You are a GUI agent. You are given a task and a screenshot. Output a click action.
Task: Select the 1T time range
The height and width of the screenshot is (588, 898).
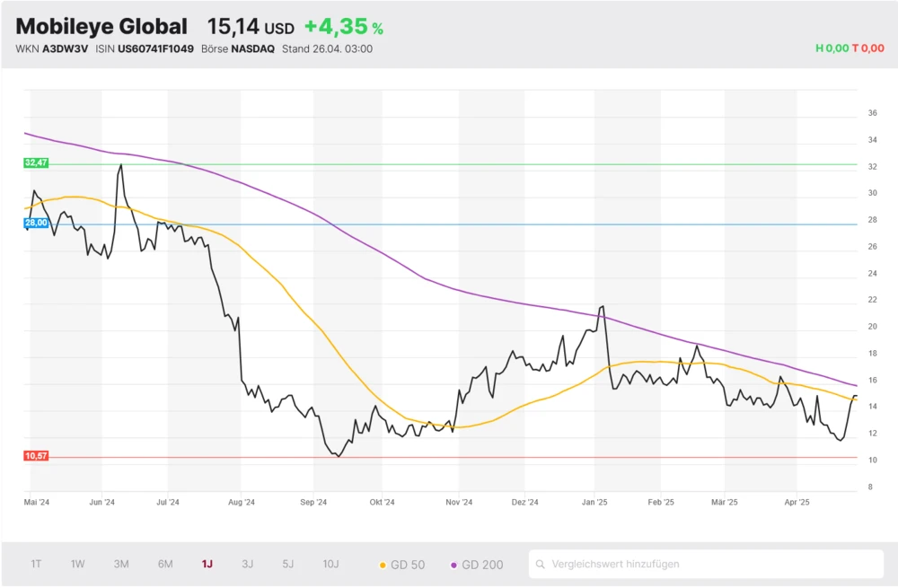[x=36, y=565]
